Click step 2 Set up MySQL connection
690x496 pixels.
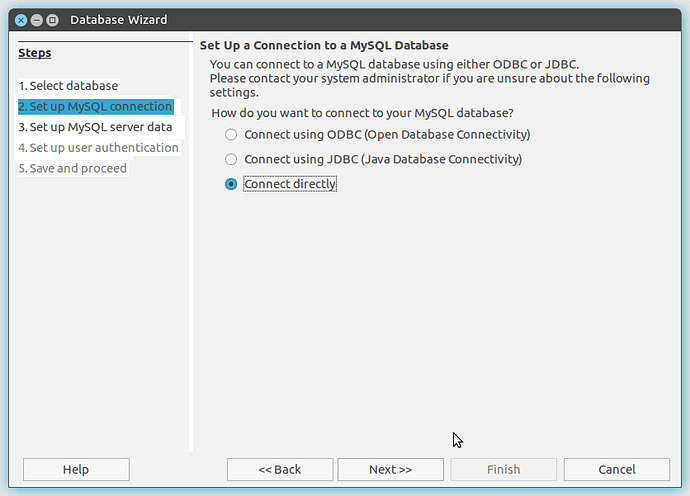point(95,107)
